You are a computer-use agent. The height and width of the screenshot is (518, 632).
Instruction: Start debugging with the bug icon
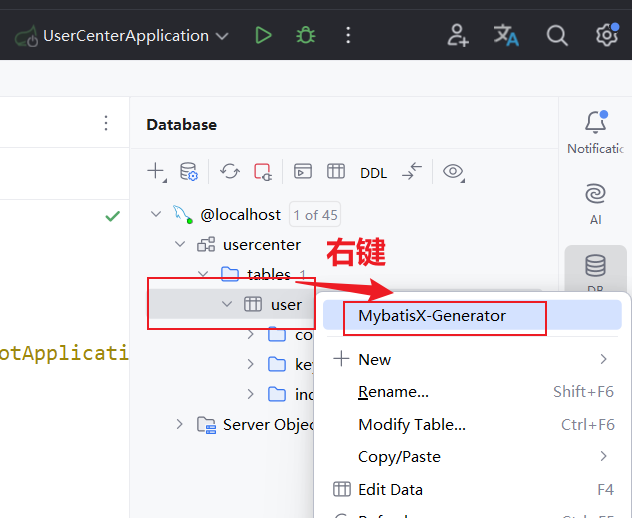pyautogui.click(x=306, y=35)
